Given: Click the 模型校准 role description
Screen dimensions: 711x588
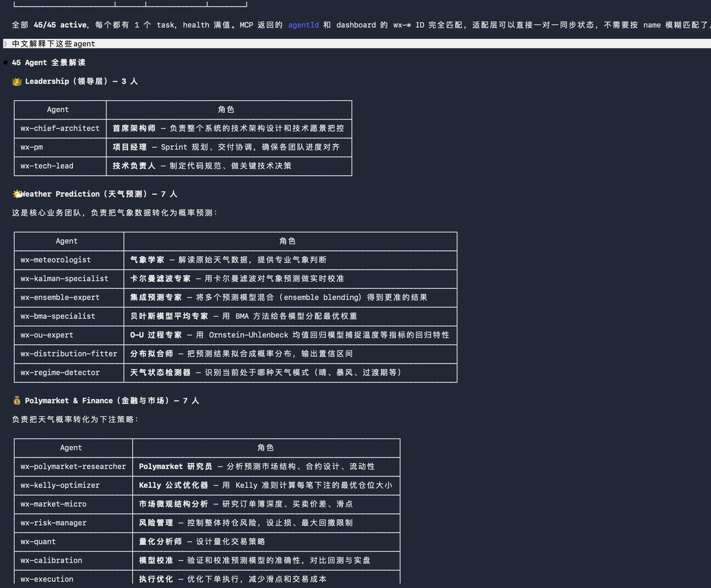Looking at the screenshot, I should (255, 560).
